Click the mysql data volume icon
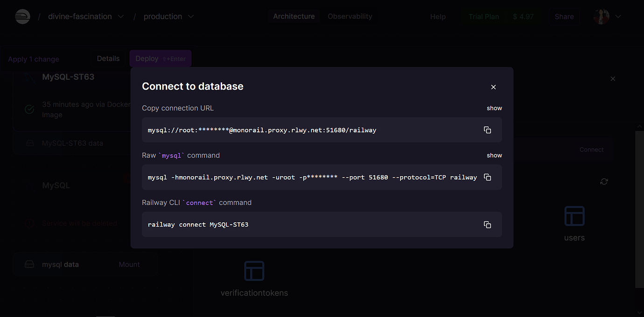This screenshot has height=317, width=644. click(x=29, y=264)
